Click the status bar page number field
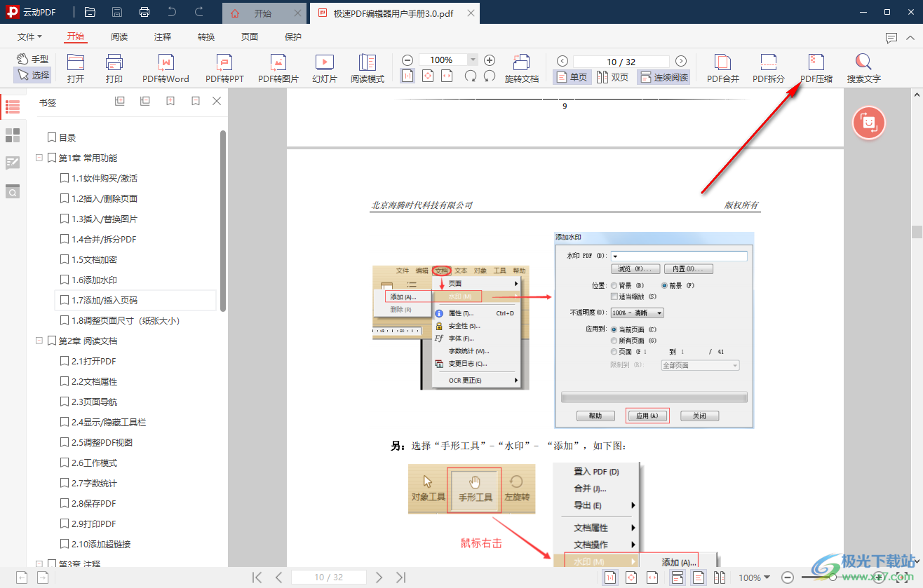Image resolution: width=923 pixels, height=588 pixels. click(x=329, y=577)
